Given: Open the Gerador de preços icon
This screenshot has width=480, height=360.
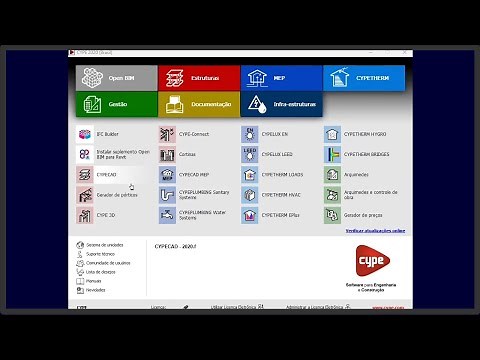Looking at the screenshot, I should (332, 215).
